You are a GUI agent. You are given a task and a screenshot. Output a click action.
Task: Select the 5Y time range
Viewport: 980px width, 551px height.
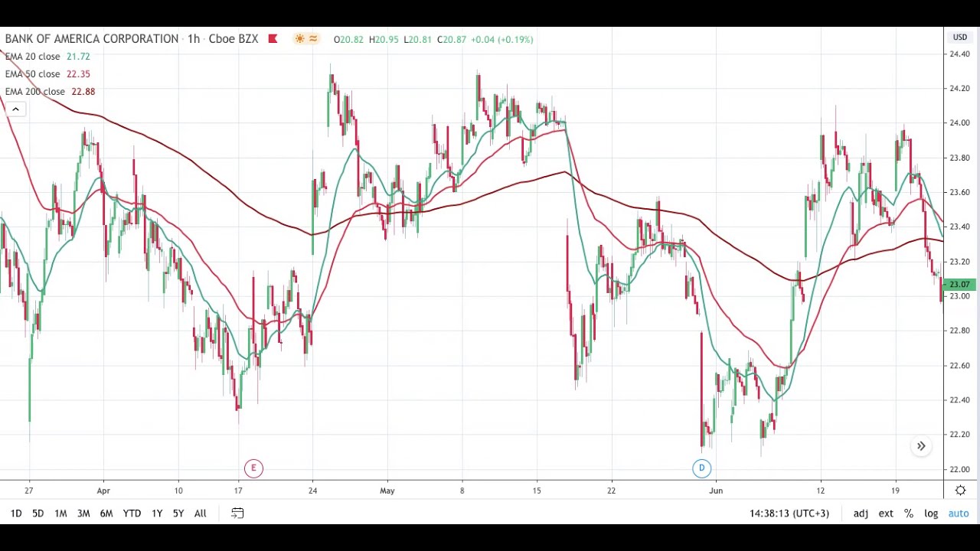coord(178,514)
